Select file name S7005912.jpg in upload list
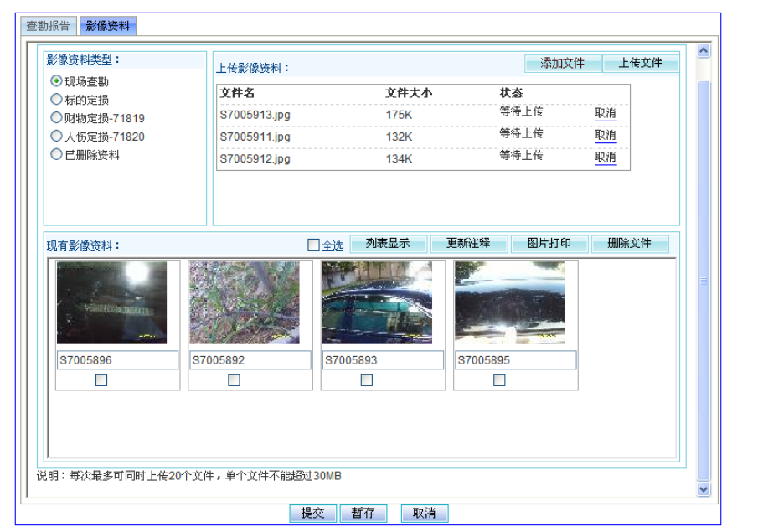Image resolution: width=763 pixels, height=532 pixels. (x=255, y=158)
